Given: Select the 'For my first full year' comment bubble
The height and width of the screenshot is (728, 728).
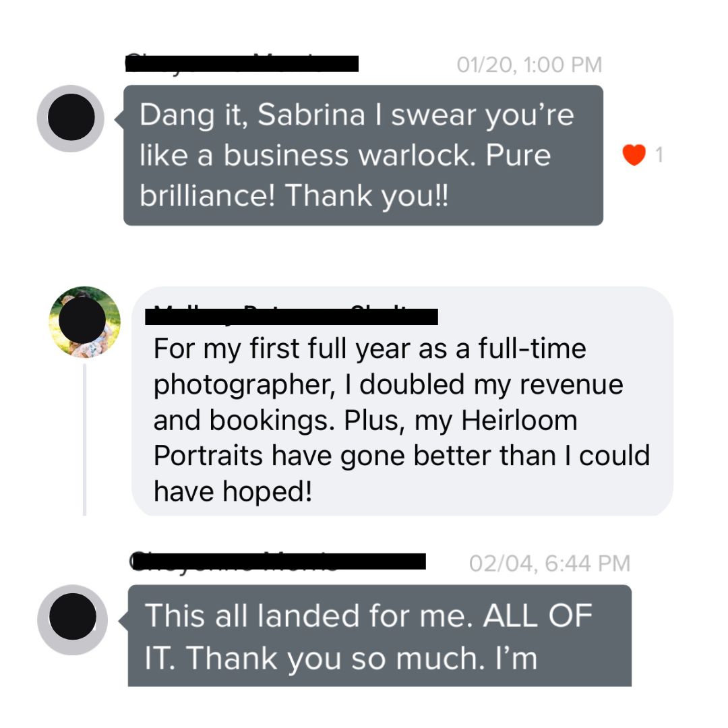Looking at the screenshot, I should 402,401.
